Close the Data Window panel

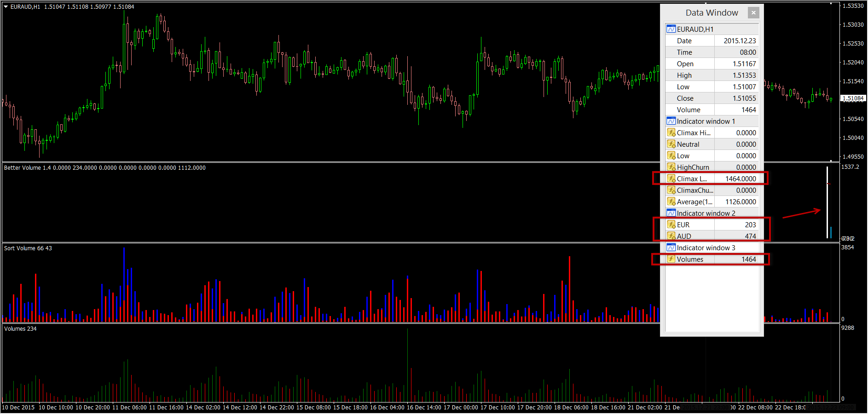pyautogui.click(x=753, y=12)
